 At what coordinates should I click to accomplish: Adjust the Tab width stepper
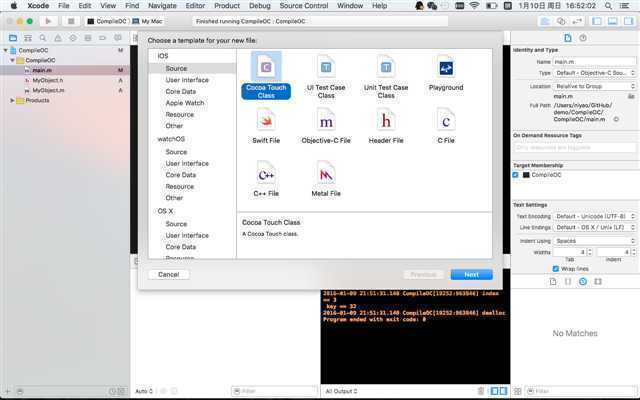click(589, 252)
